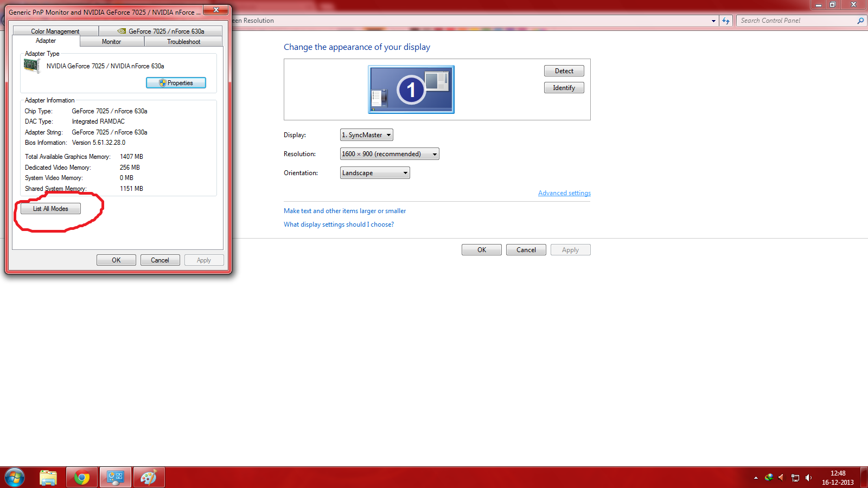868x488 pixels.
Task: Click the volume speaker tray icon
Action: tap(808, 478)
